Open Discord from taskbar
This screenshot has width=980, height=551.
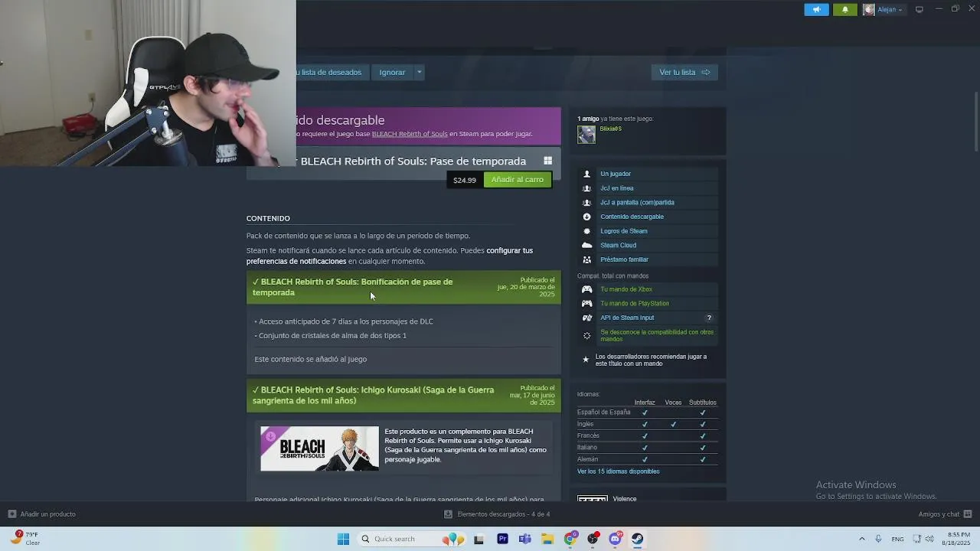coord(615,539)
